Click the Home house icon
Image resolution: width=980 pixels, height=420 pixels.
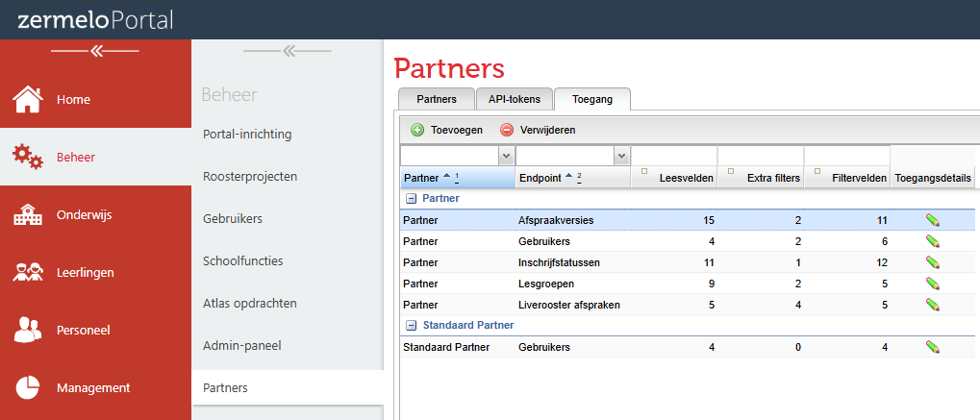coord(28,99)
